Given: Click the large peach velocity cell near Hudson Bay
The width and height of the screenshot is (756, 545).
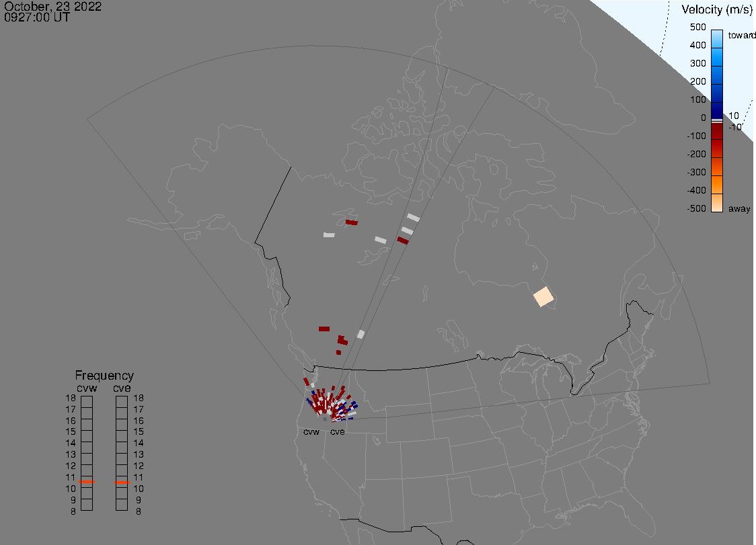Looking at the screenshot, I should (544, 297).
